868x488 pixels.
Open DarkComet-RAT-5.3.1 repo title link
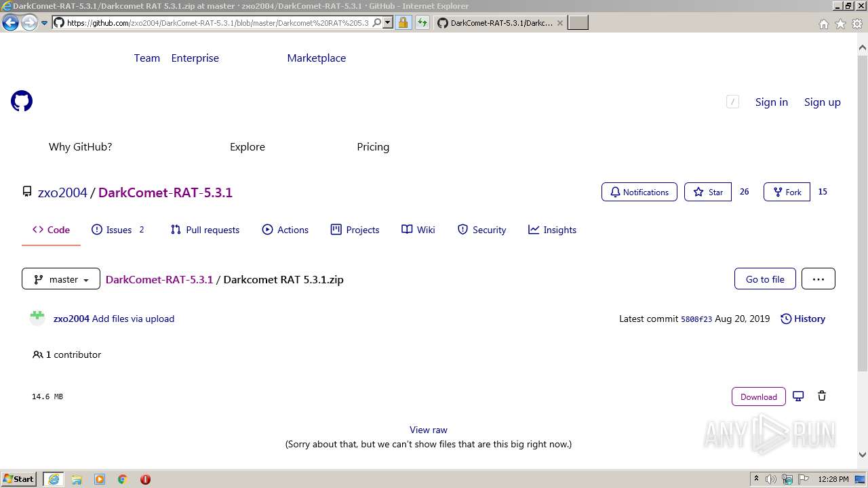(165, 192)
